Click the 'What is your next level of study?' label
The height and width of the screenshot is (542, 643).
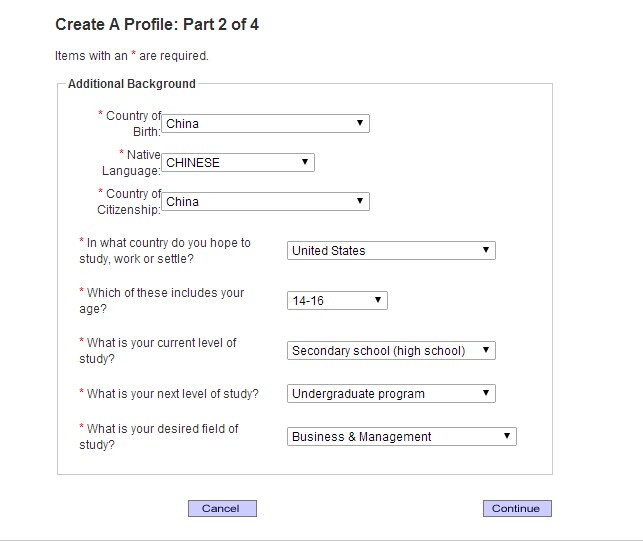click(x=169, y=394)
